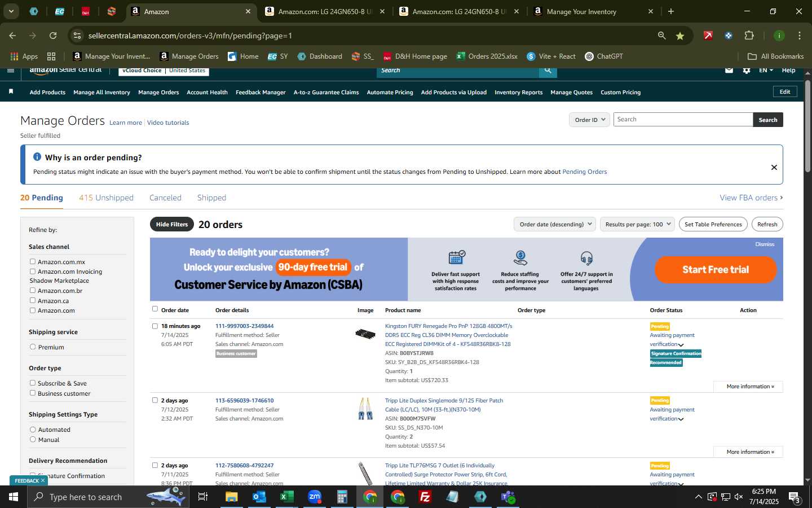Open the Chrome tab search dropdown arrow

pyautogui.click(x=11, y=11)
